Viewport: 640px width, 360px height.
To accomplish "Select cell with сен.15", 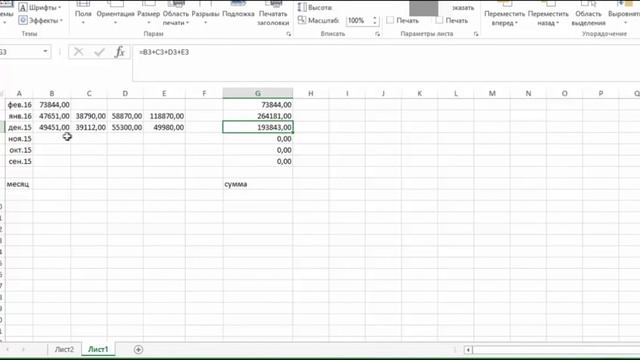I will (19, 162).
